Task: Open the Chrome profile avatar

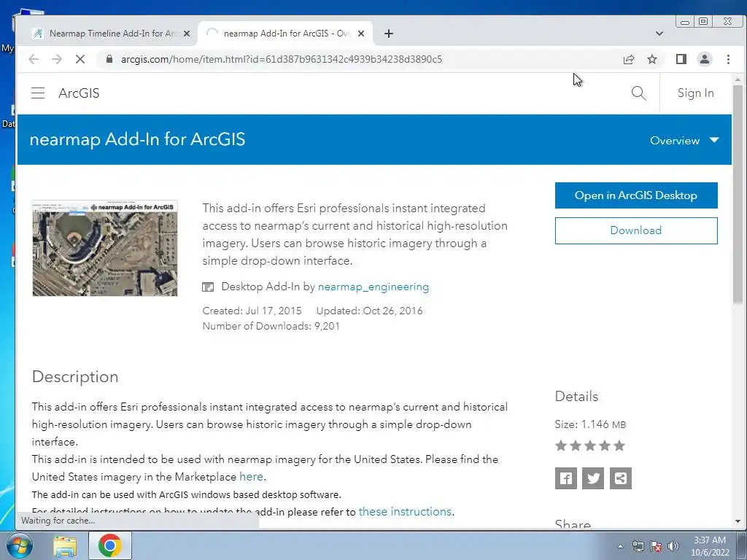Action: pos(704,59)
